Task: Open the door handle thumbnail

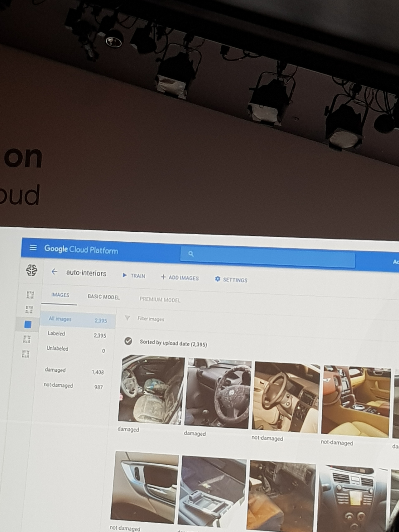Action: pyautogui.click(x=145, y=487)
